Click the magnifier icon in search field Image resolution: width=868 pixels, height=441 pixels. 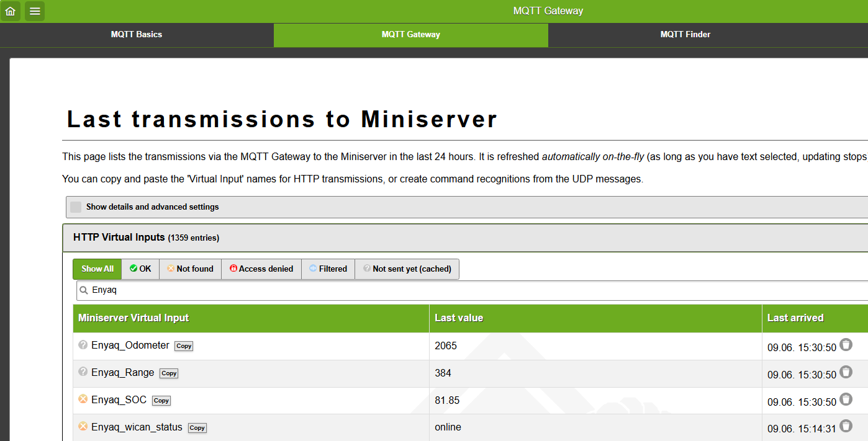(x=84, y=290)
